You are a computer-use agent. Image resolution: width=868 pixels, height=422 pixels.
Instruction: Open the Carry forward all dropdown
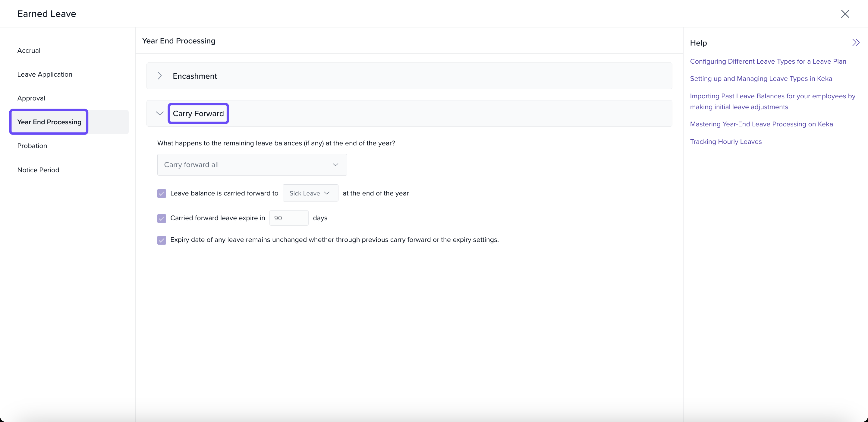(x=252, y=165)
